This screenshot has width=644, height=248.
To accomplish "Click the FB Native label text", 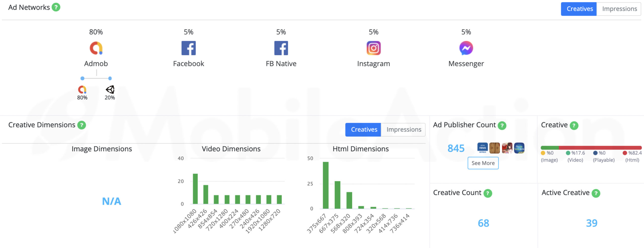I will tap(281, 64).
